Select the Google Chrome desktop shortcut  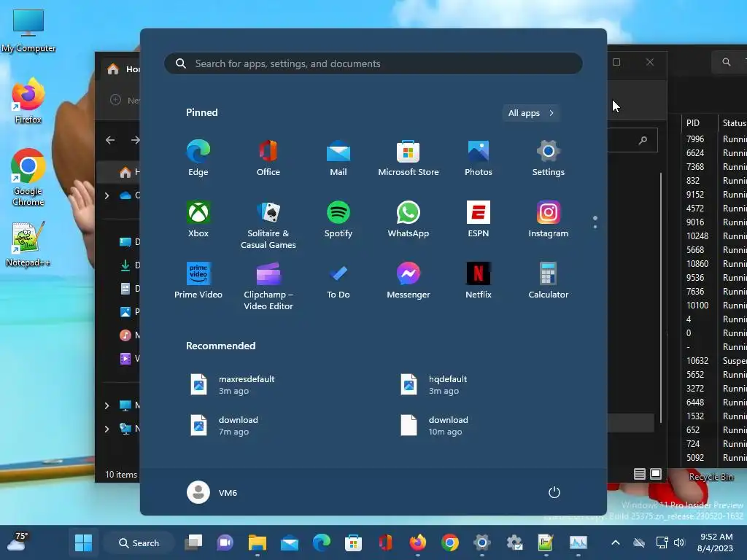point(28,177)
